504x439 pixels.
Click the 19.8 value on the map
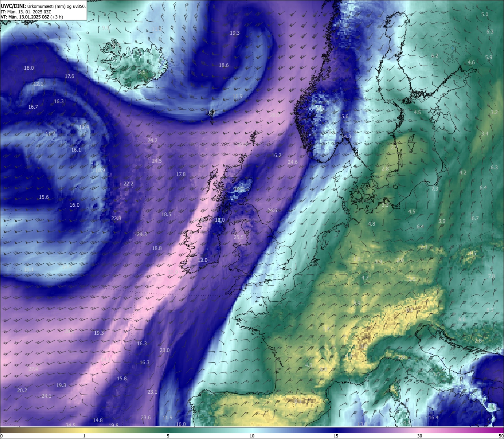[113, 425]
